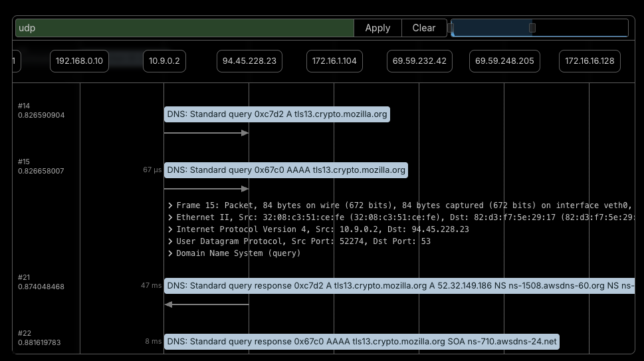The width and height of the screenshot is (644, 361).
Task: Select packet #22 AAAA response label
Action: click(x=362, y=342)
